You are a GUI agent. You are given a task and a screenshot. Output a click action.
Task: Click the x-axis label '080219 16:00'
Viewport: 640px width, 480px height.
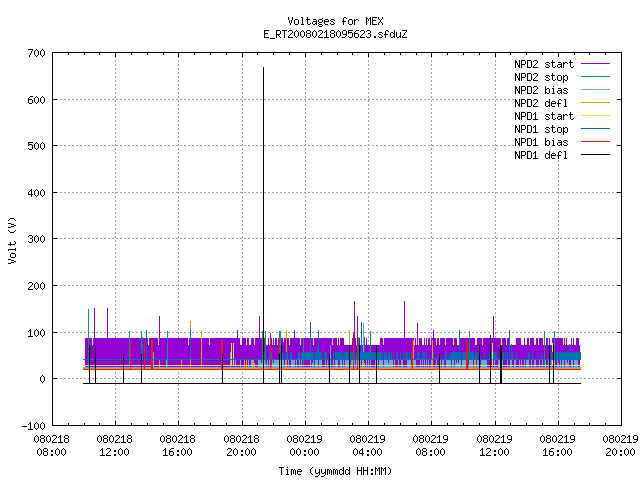tap(558, 446)
